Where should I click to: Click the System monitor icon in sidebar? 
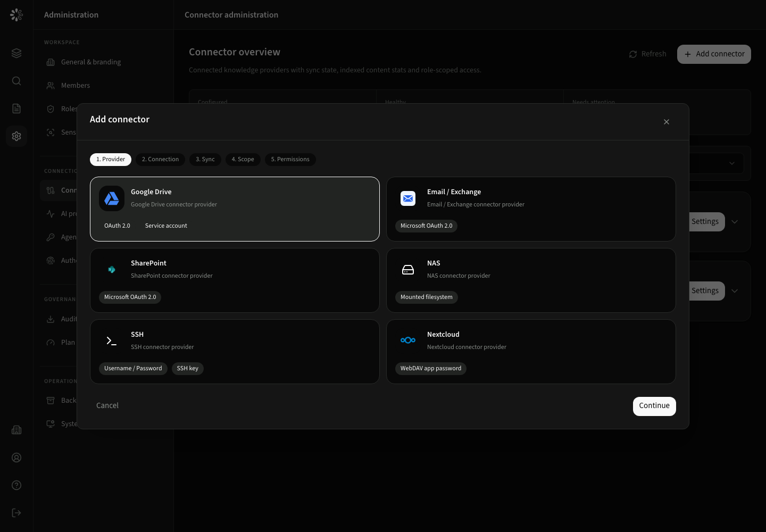51,424
